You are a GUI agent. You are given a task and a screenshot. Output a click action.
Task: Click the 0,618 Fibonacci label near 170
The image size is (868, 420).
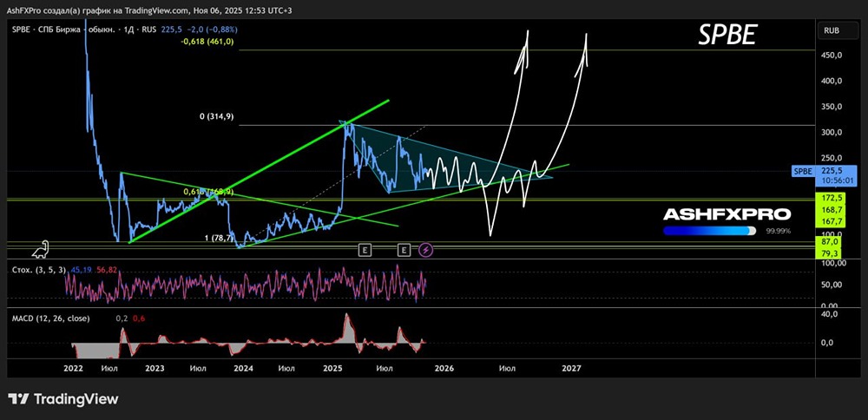pyautogui.click(x=208, y=192)
